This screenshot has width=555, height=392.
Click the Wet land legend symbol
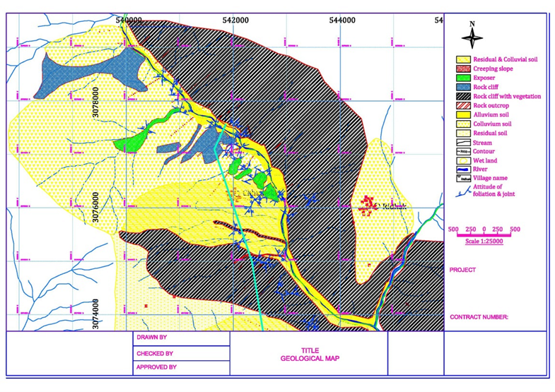pyautogui.click(x=463, y=160)
